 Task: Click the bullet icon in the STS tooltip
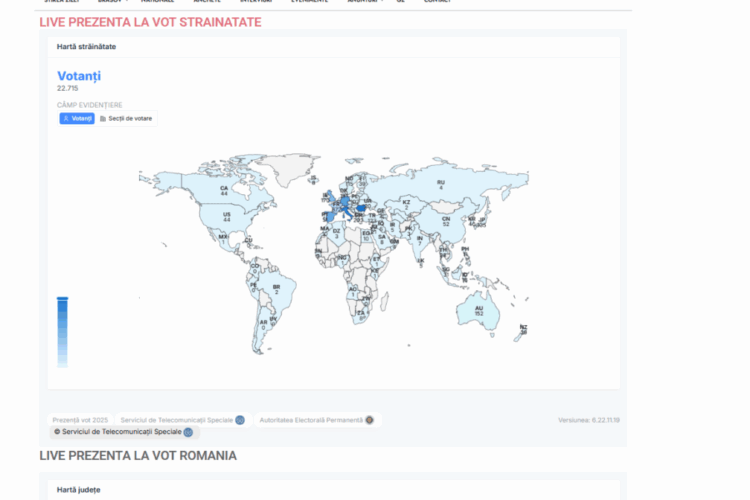point(57,432)
